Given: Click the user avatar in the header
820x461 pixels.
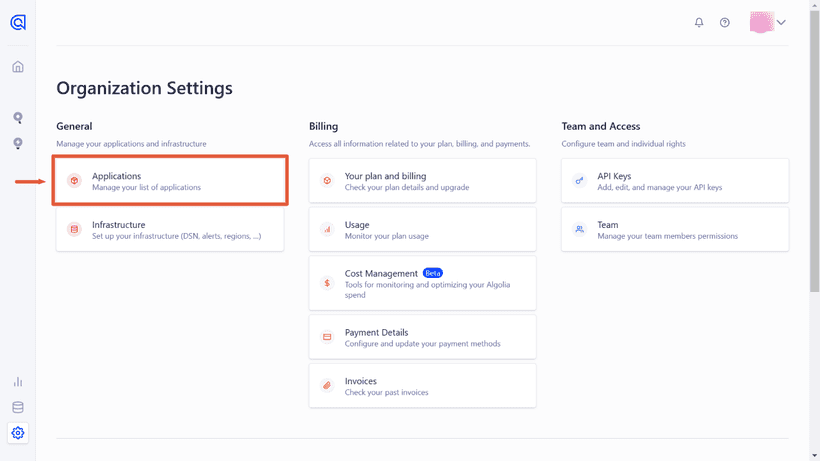Looking at the screenshot, I should click(761, 22).
